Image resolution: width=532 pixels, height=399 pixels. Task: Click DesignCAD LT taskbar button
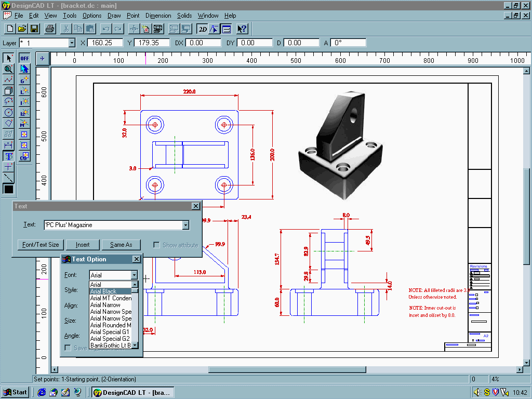point(133,393)
